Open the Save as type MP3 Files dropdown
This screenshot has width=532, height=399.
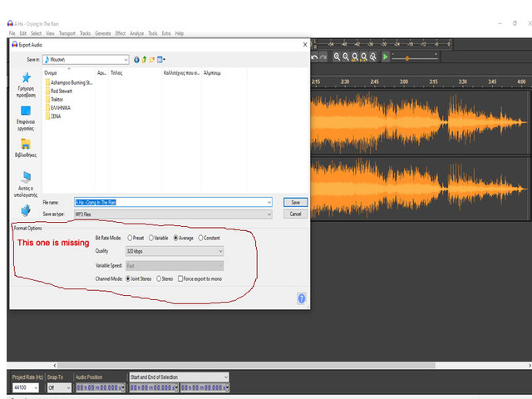[x=174, y=214]
